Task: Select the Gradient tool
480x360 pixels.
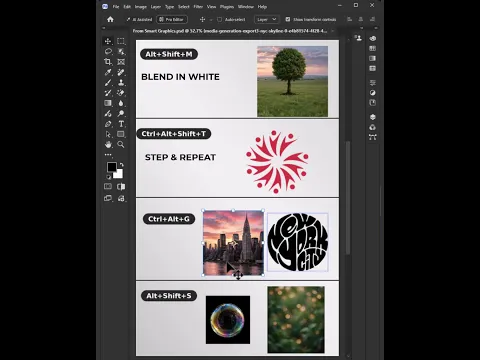Action: pyautogui.click(x=108, y=103)
